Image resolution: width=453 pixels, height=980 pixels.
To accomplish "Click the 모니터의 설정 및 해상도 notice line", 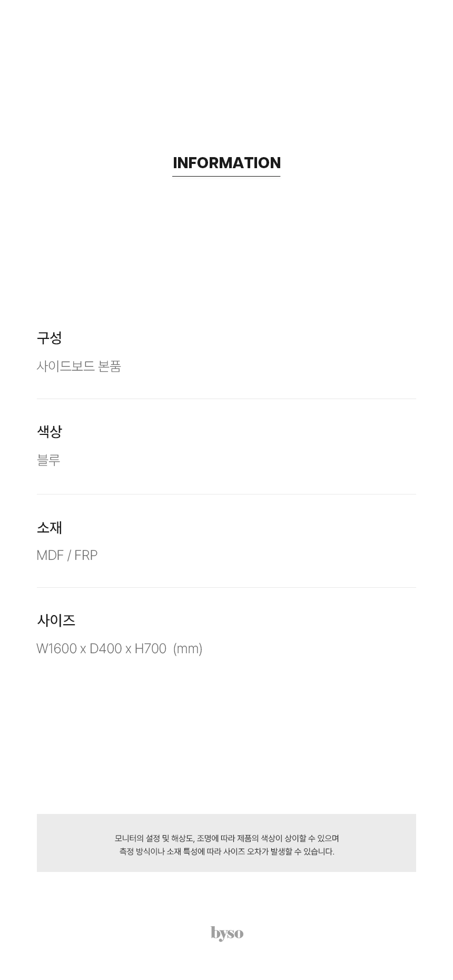I will (x=226, y=838).
